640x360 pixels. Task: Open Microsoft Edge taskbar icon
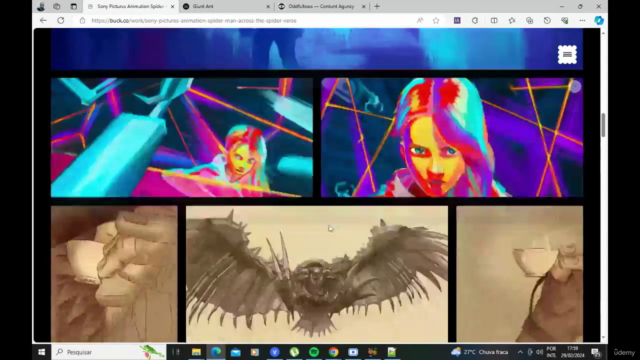(216, 352)
